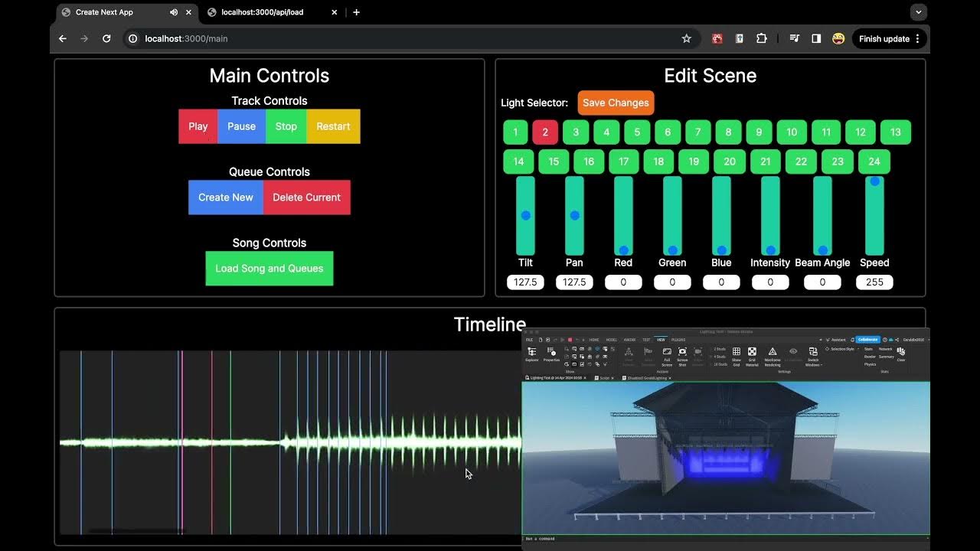Open the Explorer panel in Roblox Studio
Viewport: 980px width, 551px height.
click(x=532, y=352)
